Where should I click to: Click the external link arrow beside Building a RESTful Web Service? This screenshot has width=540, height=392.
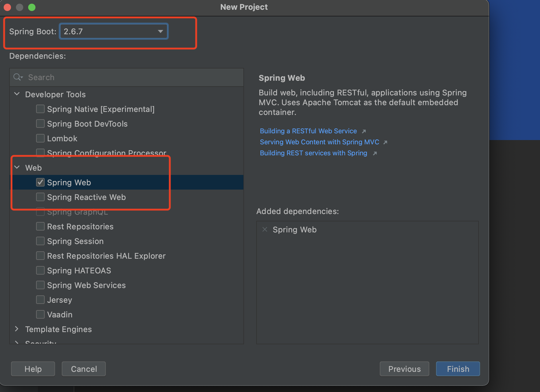[x=364, y=131]
